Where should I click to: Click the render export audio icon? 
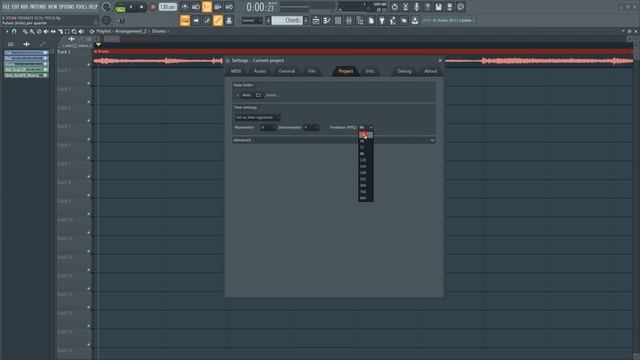449,7
